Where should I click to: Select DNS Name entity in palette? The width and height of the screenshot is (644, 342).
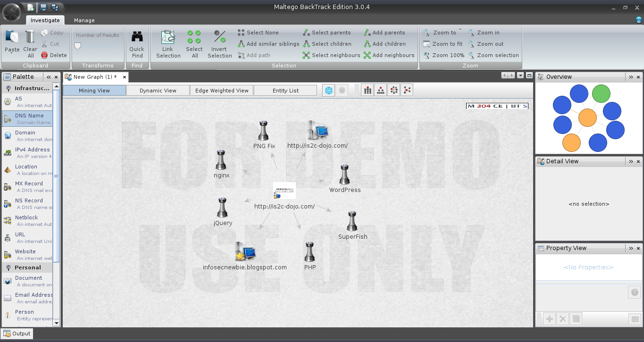28,118
